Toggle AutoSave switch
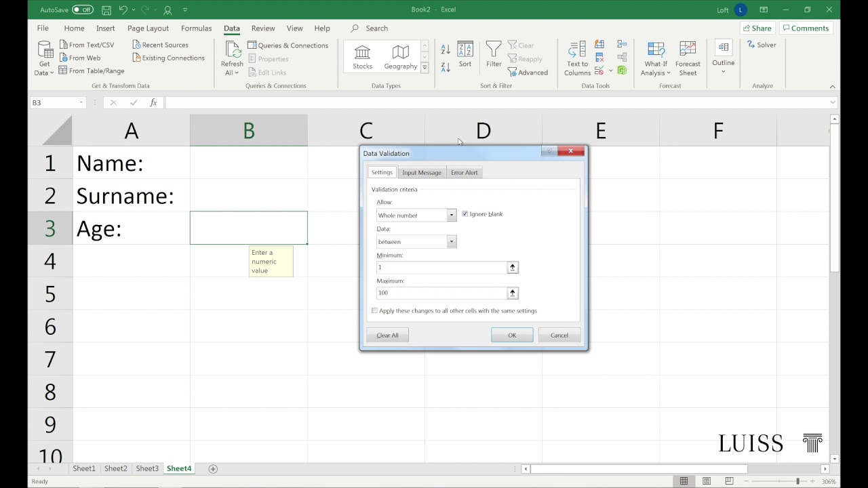 tap(82, 10)
